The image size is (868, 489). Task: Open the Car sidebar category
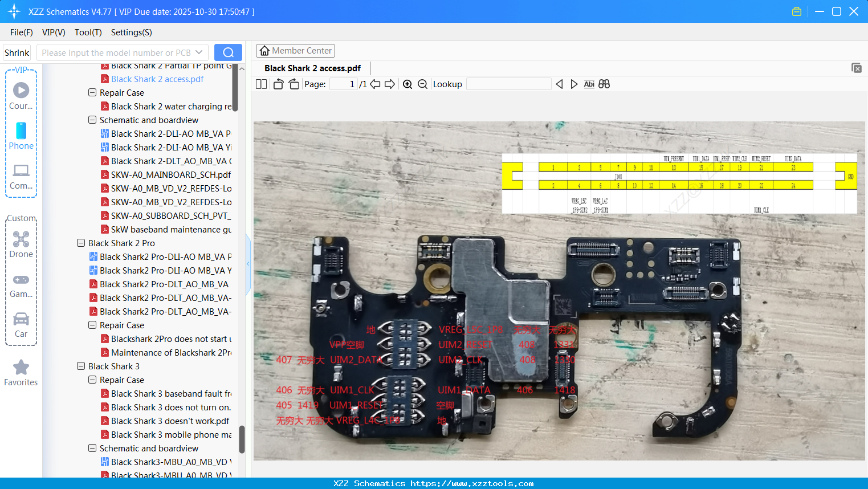(21, 324)
